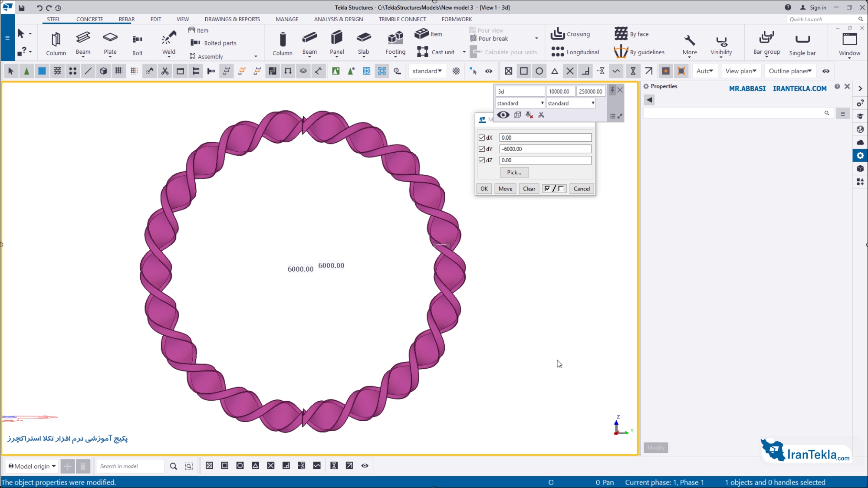The height and width of the screenshot is (488, 868).
Task: Expand the Assembly group arrow
Action: 256,56
